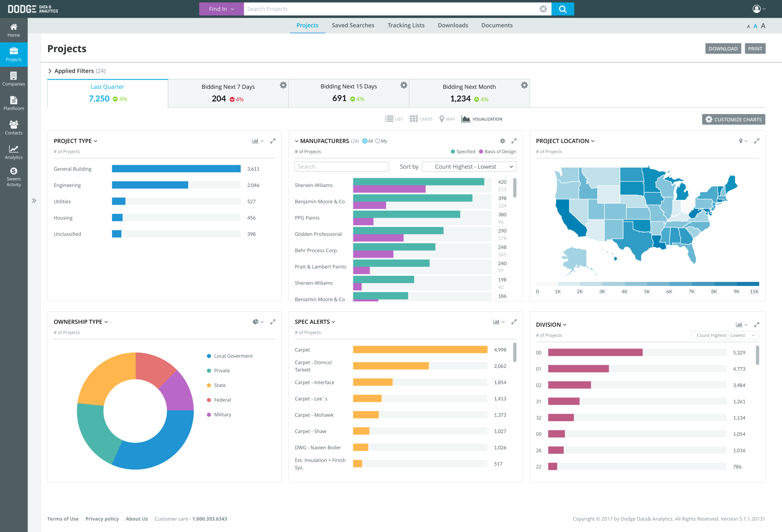
Task: Open PlanRoom from the sidebar
Action: [13, 103]
